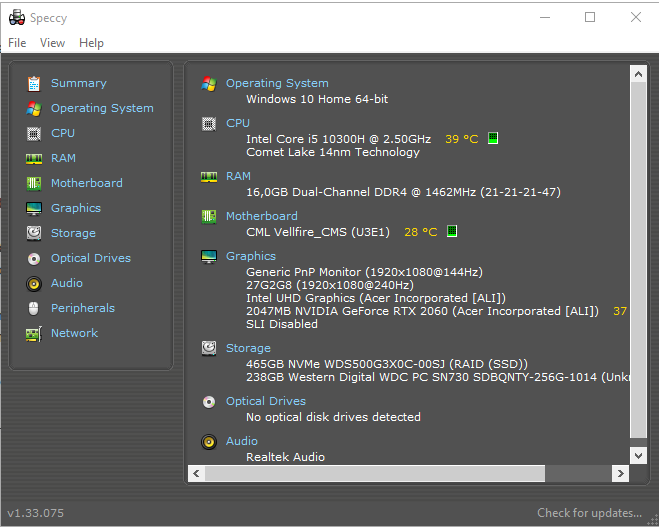Select Summary in the sidebar

(x=79, y=83)
